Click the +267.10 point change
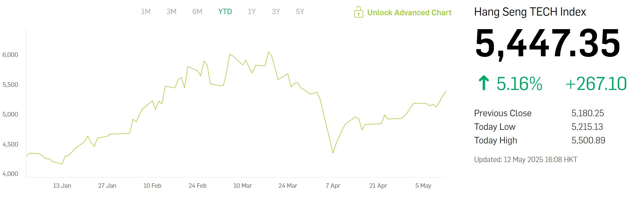The width and height of the screenshot is (644, 198). tap(596, 84)
